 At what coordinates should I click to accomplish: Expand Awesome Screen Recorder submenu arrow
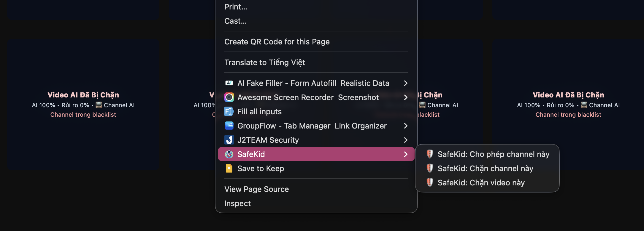(406, 97)
